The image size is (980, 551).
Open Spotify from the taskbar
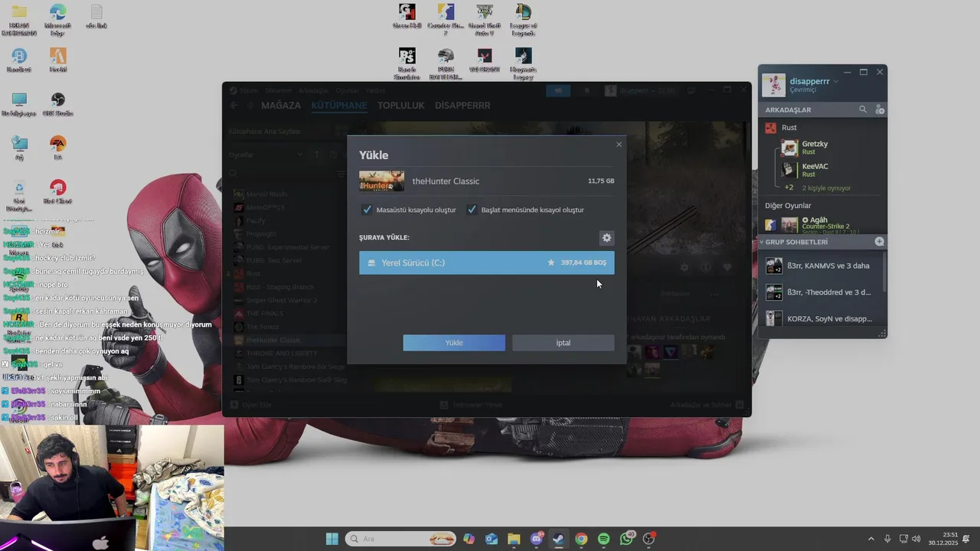pos(603,539)
